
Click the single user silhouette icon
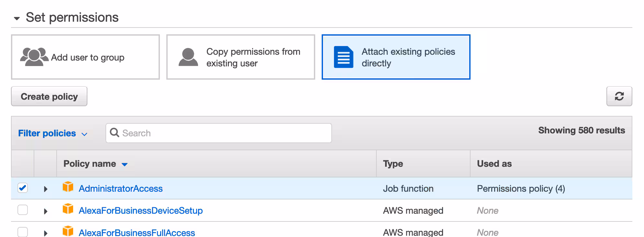pos(188,57)
